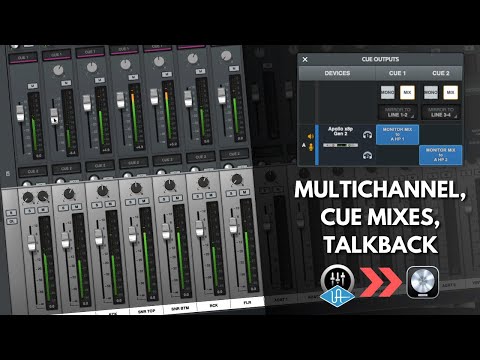Click the -4.4 meter value readout
Image resolution: width=480 pixels, height=360 pixels.
coord(72,153)
